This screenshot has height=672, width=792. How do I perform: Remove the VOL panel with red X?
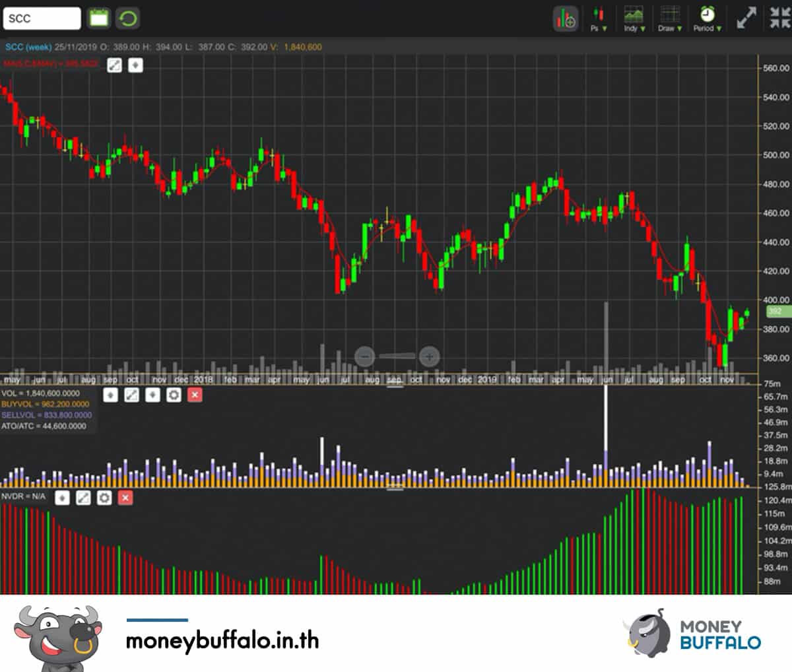(x=195, y=395)
